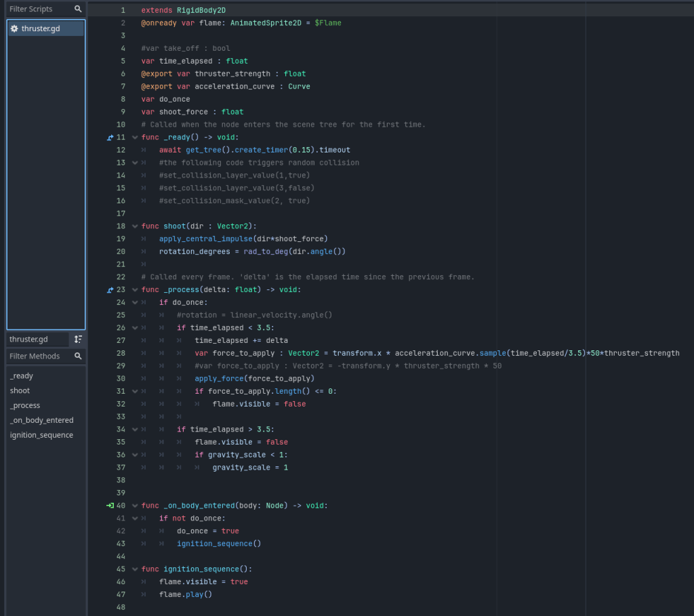Fold the shoot function on line 18

135,226
